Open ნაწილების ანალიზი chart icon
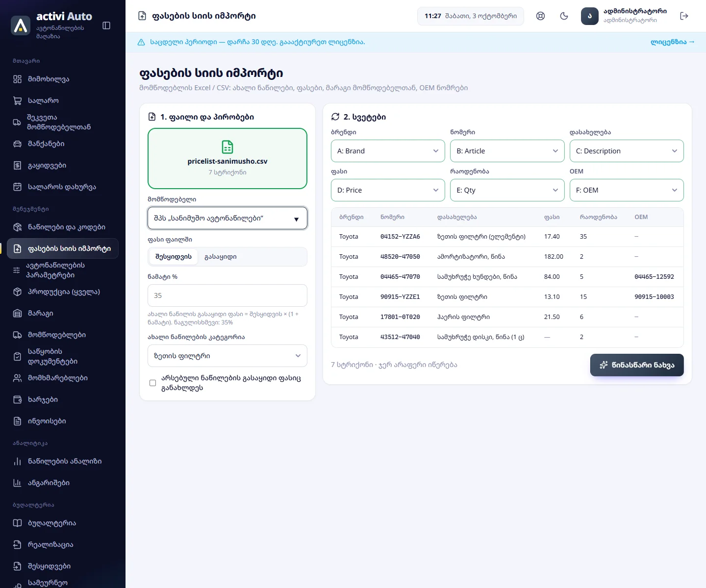This screenshot has height=588, width=706. 18,461
